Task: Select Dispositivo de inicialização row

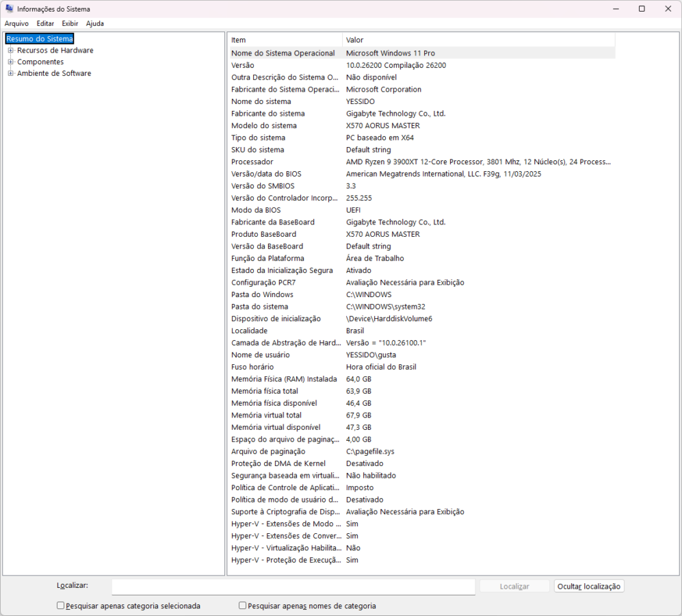Action: [422, 319]
